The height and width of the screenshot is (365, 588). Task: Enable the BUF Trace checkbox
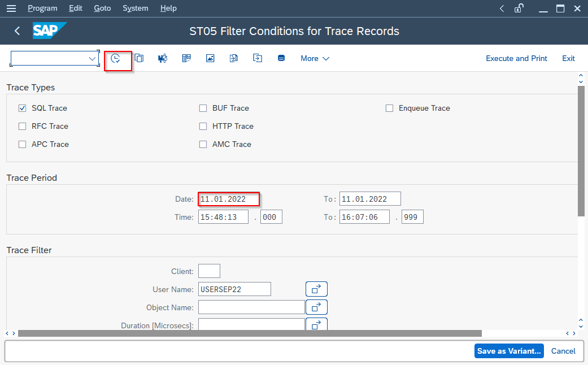[203, 108]
